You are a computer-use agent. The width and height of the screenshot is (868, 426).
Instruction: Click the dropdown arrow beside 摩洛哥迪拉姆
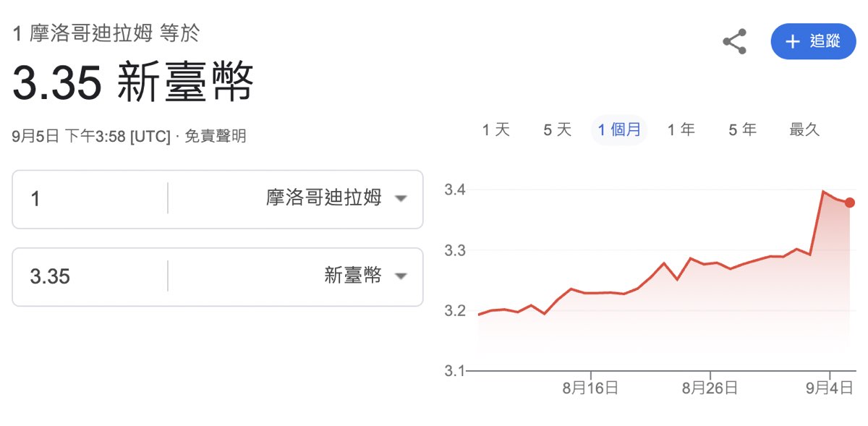(401, 199)
